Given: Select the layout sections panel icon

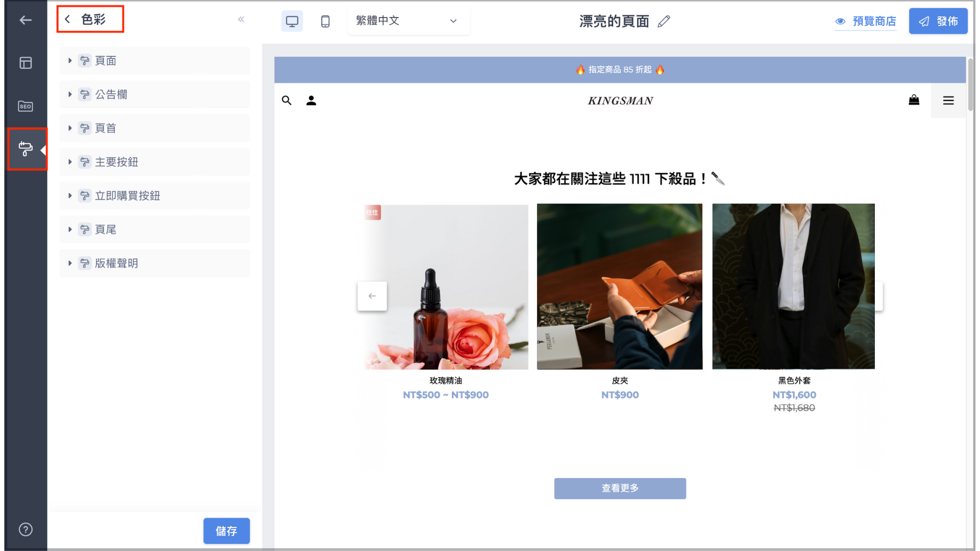Looking at the screenshot, I should click(x=25, y=62).
